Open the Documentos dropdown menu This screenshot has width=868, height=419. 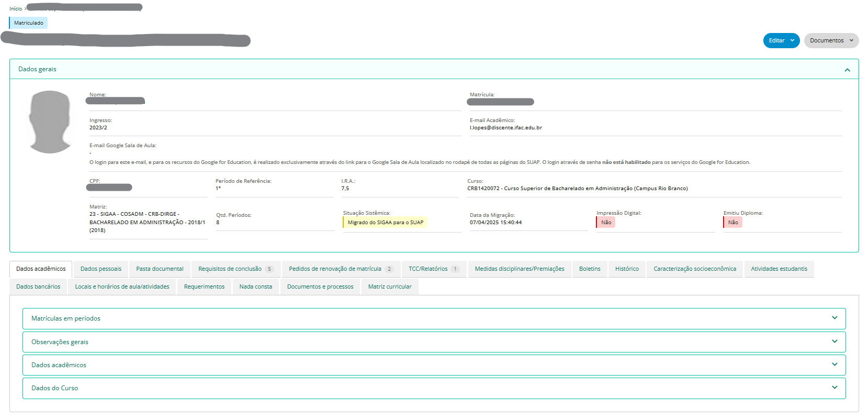831,40
